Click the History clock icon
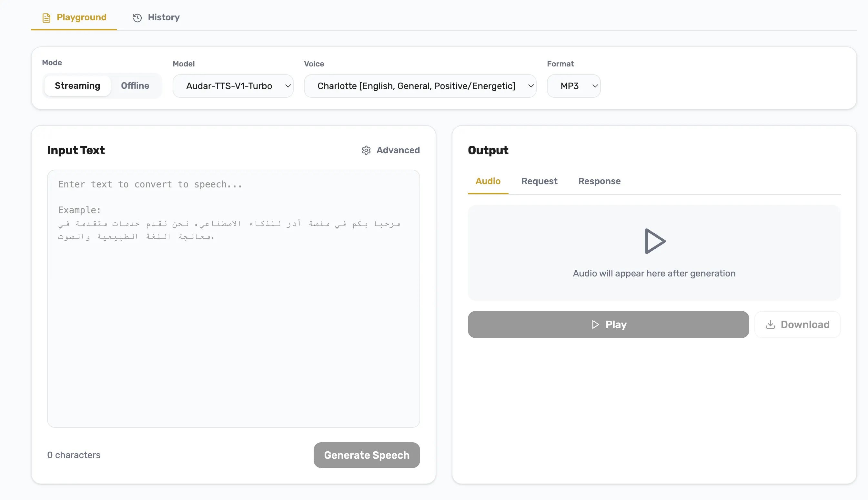The width and height of the screenshot is (868, 500). tap(137, 18)
